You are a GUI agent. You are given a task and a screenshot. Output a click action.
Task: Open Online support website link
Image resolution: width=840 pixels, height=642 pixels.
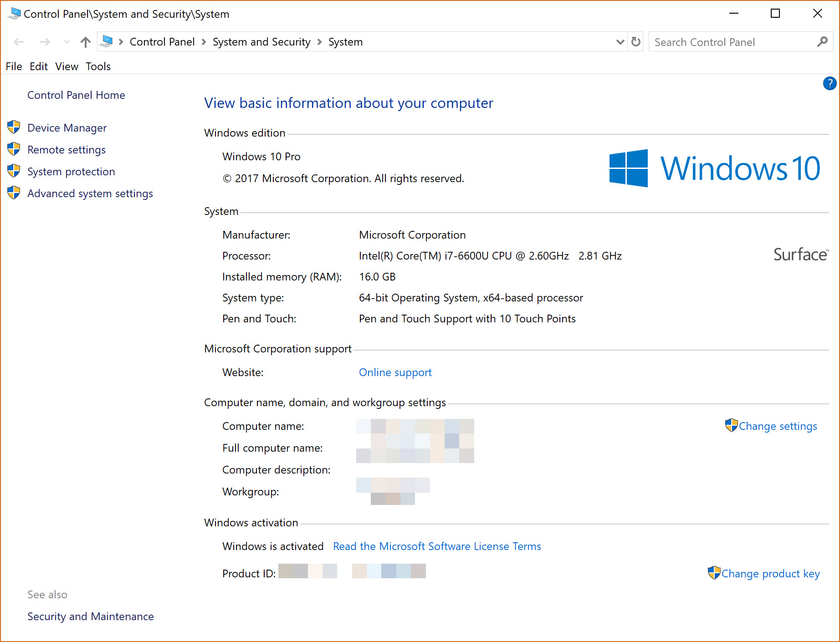click(395, 372)
